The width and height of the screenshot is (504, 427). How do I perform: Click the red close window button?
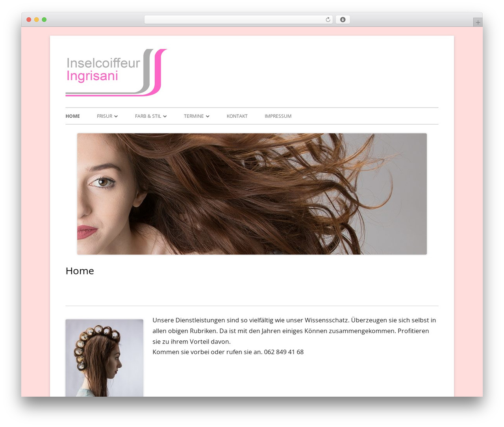29,20
